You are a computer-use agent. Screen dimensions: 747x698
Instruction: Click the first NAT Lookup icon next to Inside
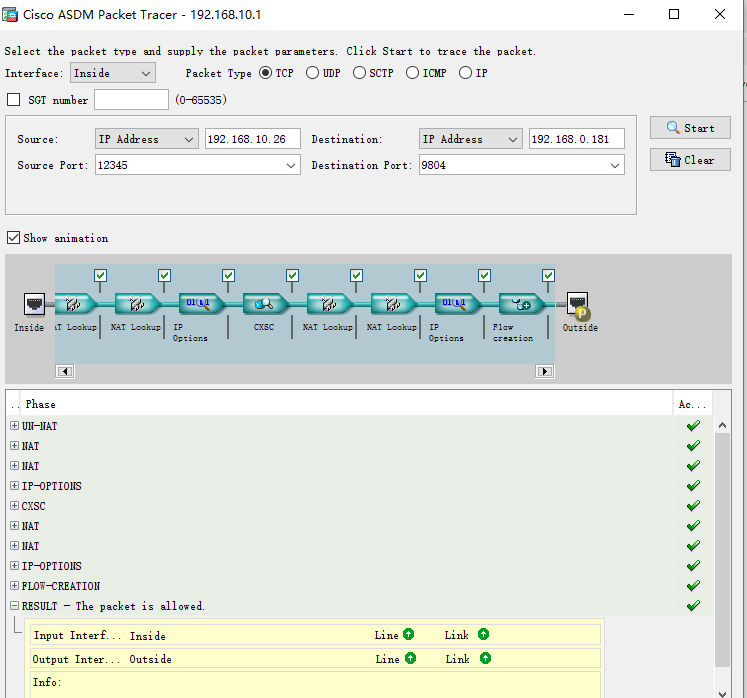point(75,303)
